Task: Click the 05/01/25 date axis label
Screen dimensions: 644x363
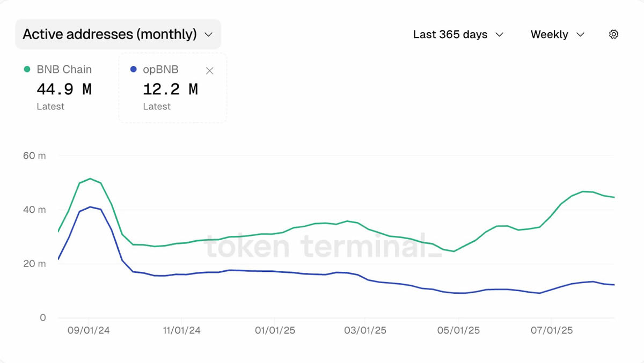Action: 459,330
